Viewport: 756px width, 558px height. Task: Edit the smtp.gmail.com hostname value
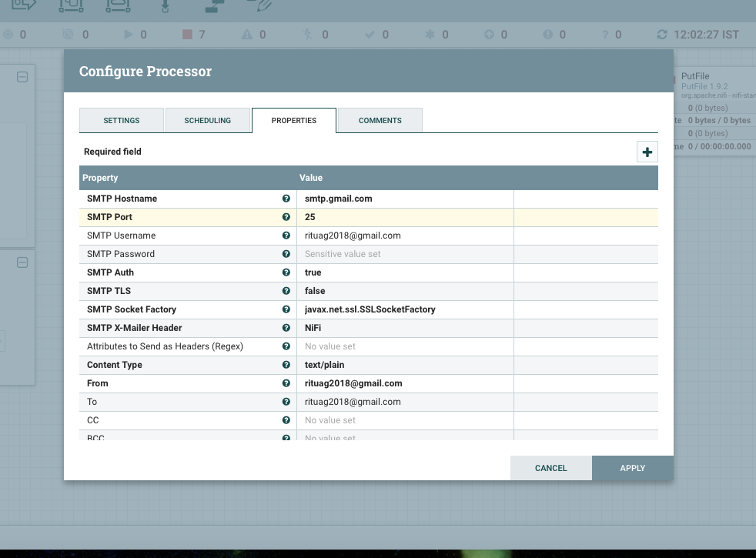pos(405,199)
